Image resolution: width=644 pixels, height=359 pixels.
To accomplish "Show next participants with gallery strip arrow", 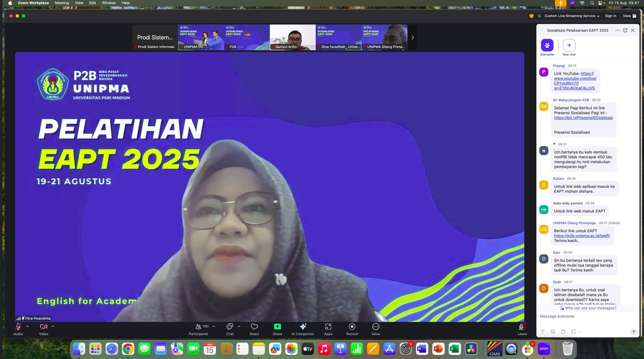I will pyautogui.click(x=412, y=37).
